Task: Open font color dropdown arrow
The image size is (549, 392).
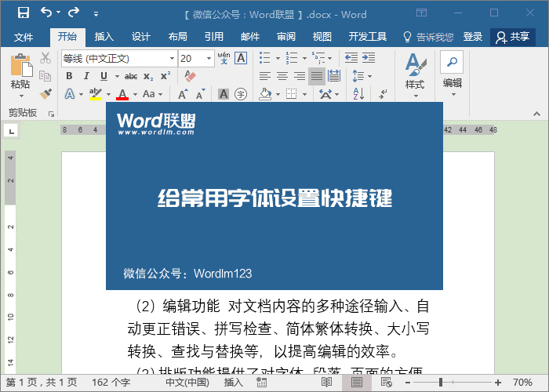Action: pyautogui.click(x=135, y=94)
